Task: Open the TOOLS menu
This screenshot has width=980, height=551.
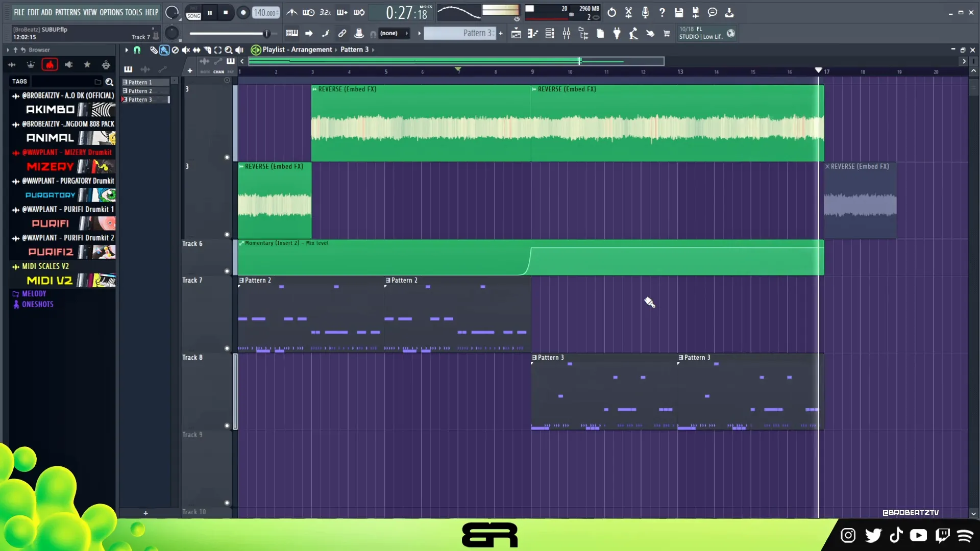Action: (134, 12)
